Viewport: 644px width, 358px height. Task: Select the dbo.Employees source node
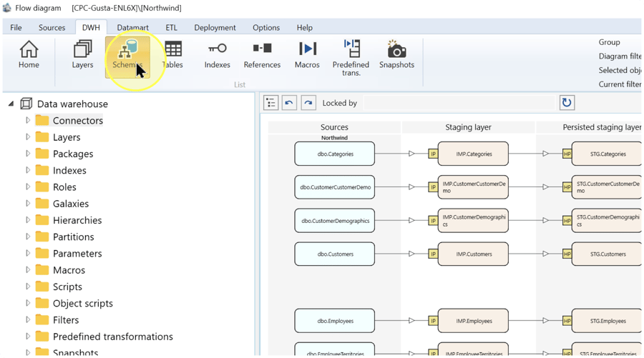pos(334,321)
